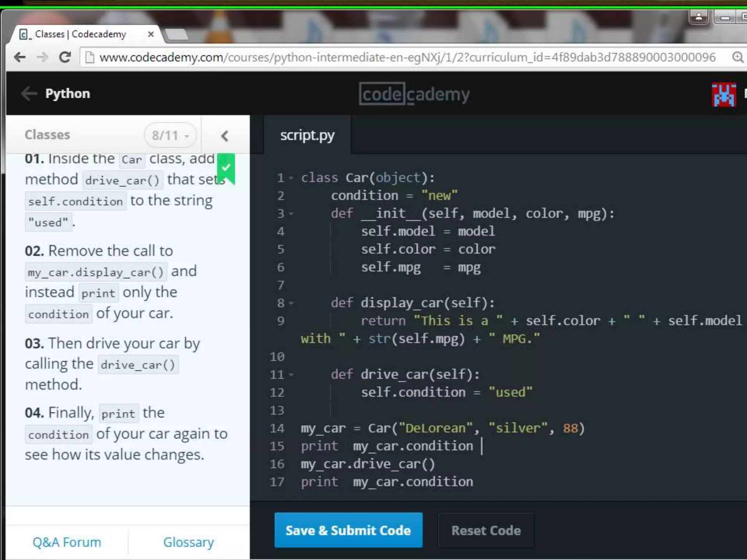Close the Classes | Codecademy tab
Viewport: 747px width, 560px height.
click(151, 34)
